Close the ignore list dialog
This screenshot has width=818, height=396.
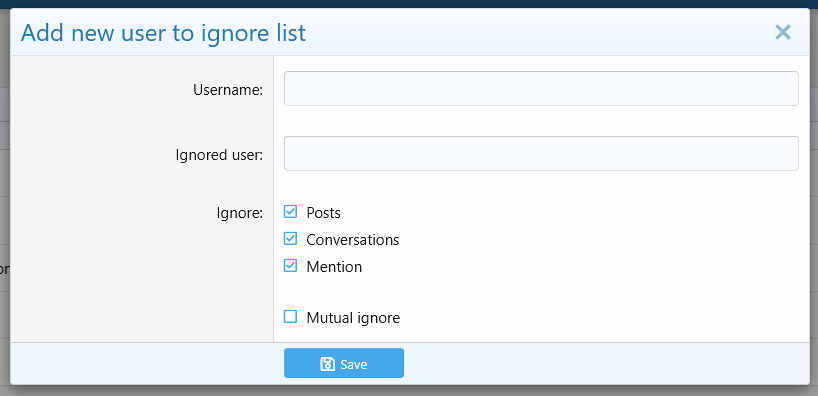(x=783, y=32)
